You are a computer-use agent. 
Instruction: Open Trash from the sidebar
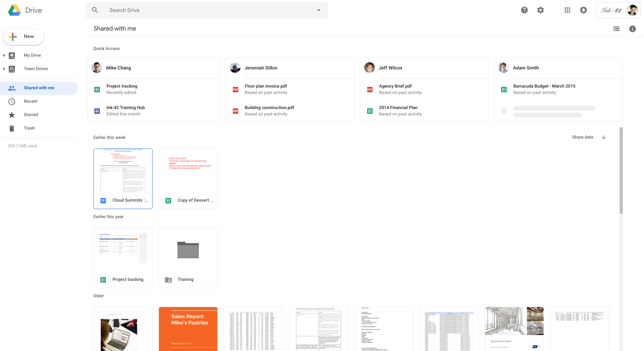click(x=29, y=128)
